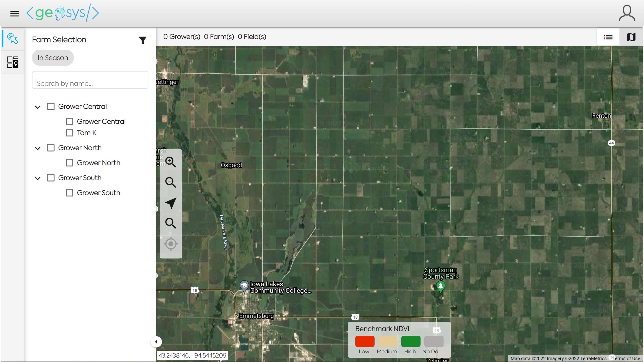
Task: Click the navigation arrow map tool
Action: coord(171,203)
